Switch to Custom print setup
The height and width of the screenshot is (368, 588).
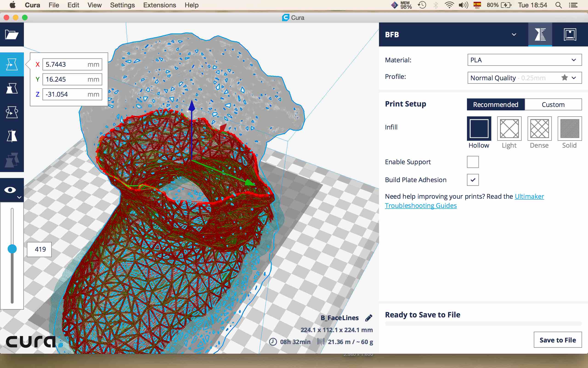coord(553,104)
